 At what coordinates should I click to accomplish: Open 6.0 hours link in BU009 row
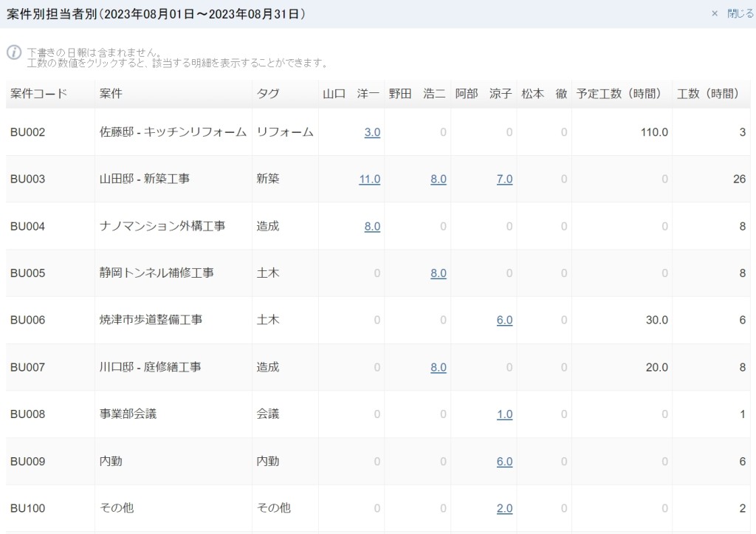[504, 461]
